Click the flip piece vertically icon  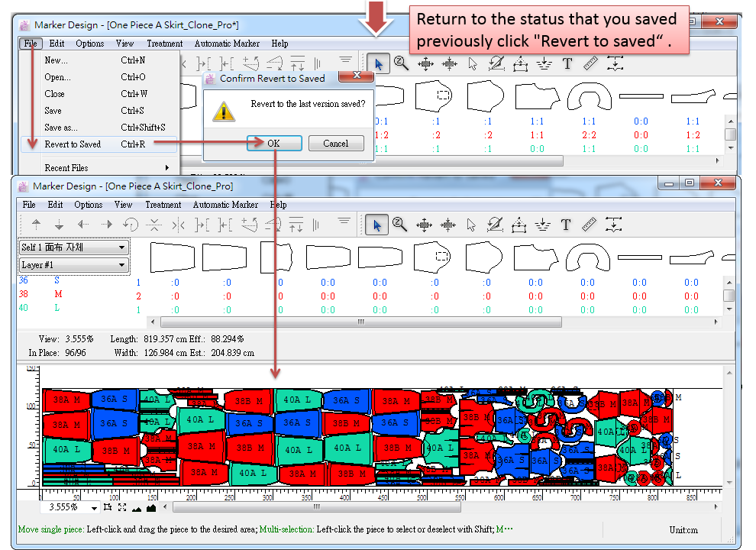pyautogui.click(x=154, y=225)
